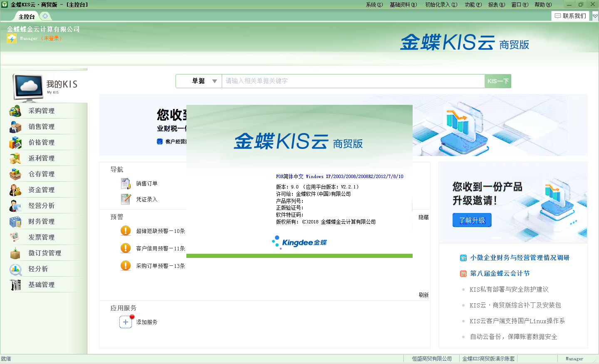Open the 资金管理 module icon
599x364 pixels.
click(x=15, y=190)
